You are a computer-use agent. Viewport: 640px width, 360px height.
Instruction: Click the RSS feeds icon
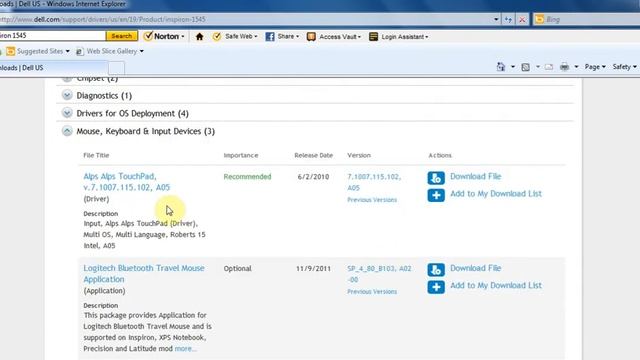[526, 67]
